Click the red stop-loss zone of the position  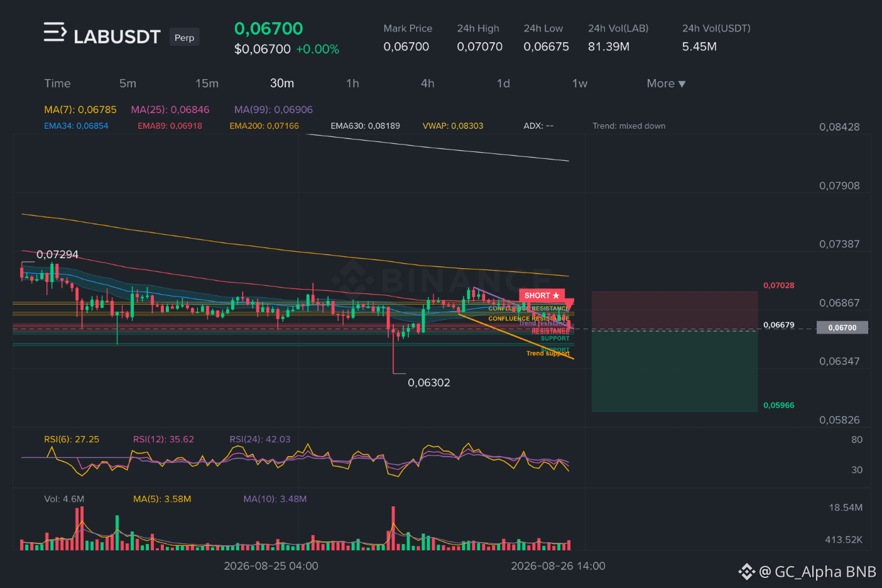coord(674,310)
